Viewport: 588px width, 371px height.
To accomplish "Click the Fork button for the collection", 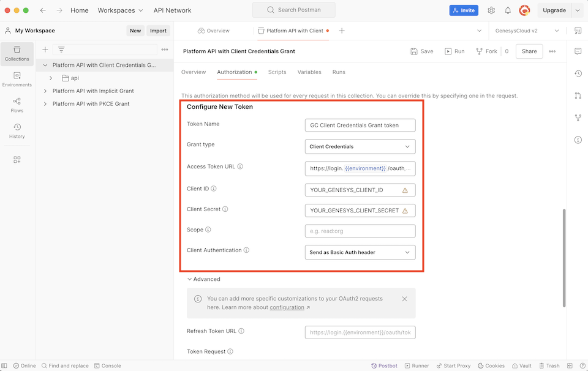I will point(486,51).
